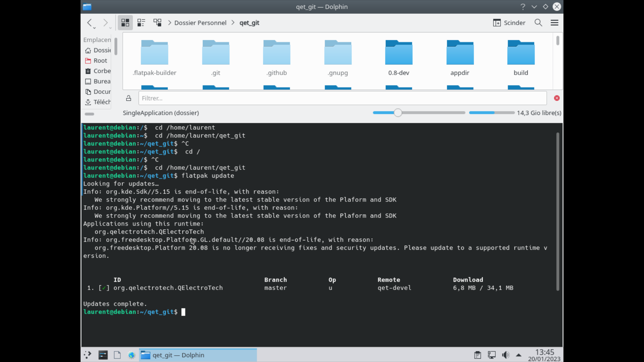Open Dolphin title bar window menu icon
This screenshot has height=362, width=644.
87,7
